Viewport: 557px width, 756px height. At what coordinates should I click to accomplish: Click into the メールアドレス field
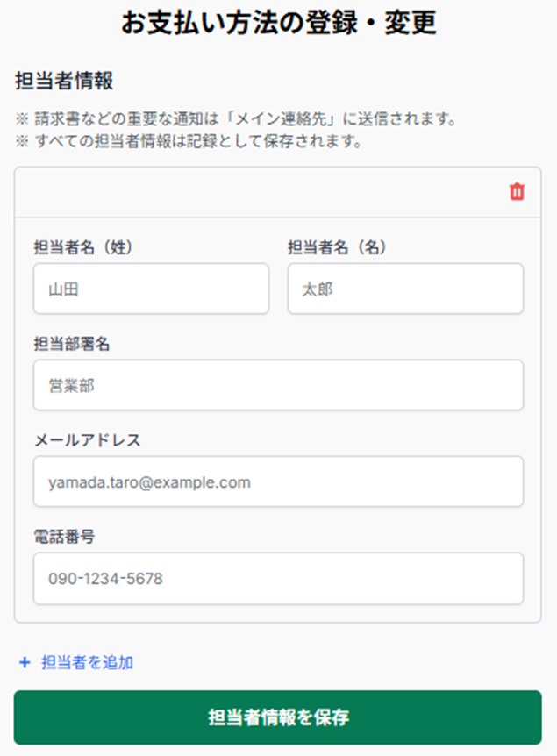278,481
